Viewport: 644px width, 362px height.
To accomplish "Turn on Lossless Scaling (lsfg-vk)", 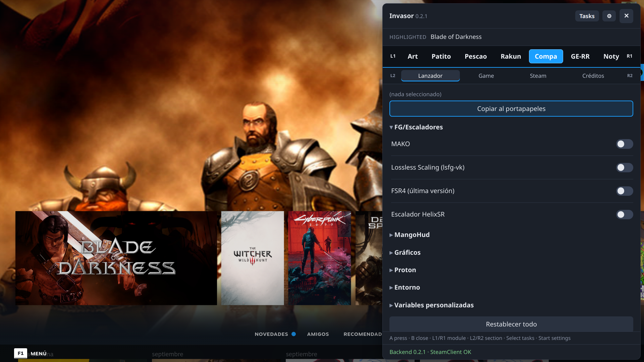I will pos(625,168).
